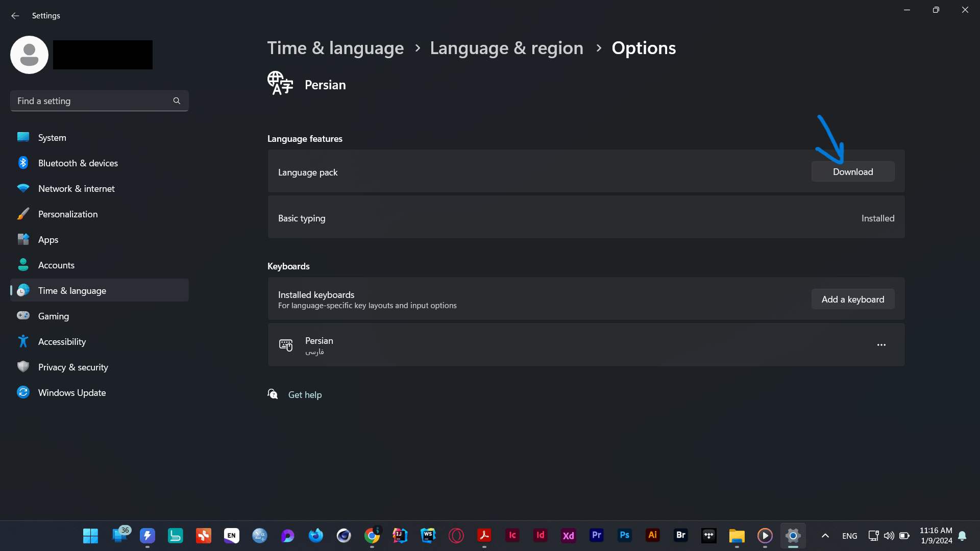The height and width of the screenshot is (551, 980).
Task: Open Bluetooth & devices settings
Action: point(100,163)
